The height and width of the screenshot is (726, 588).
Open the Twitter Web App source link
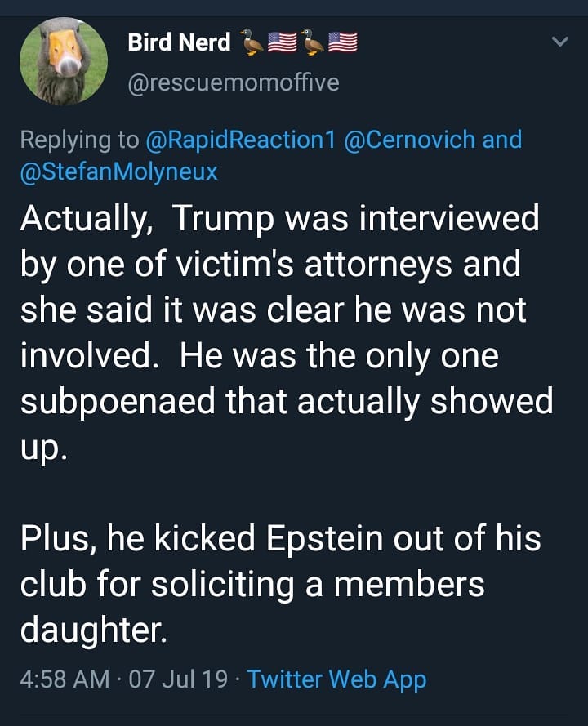(336, 679)
